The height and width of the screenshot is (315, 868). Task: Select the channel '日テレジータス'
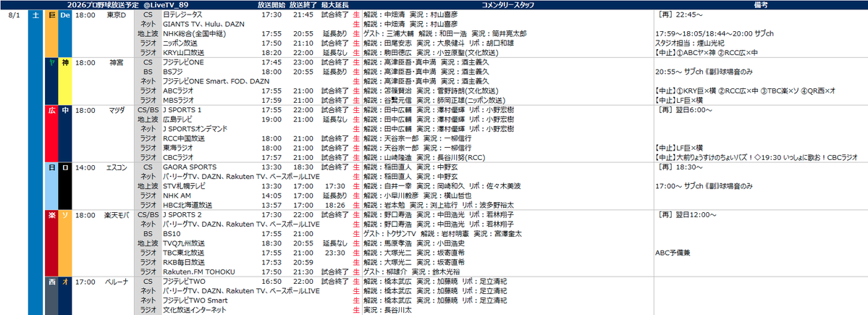click(x=182, y=15)
